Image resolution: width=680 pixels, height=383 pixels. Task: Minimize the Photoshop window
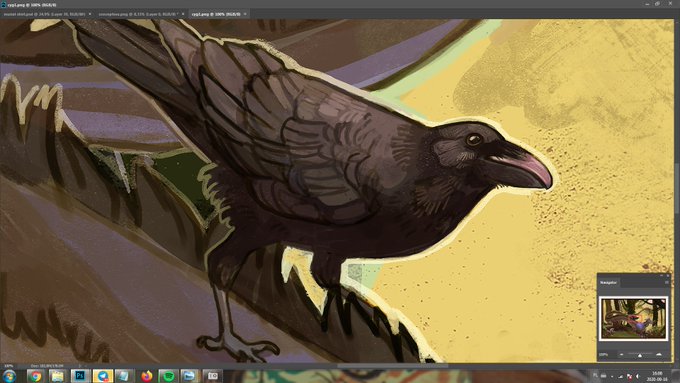tap(647, 3)
